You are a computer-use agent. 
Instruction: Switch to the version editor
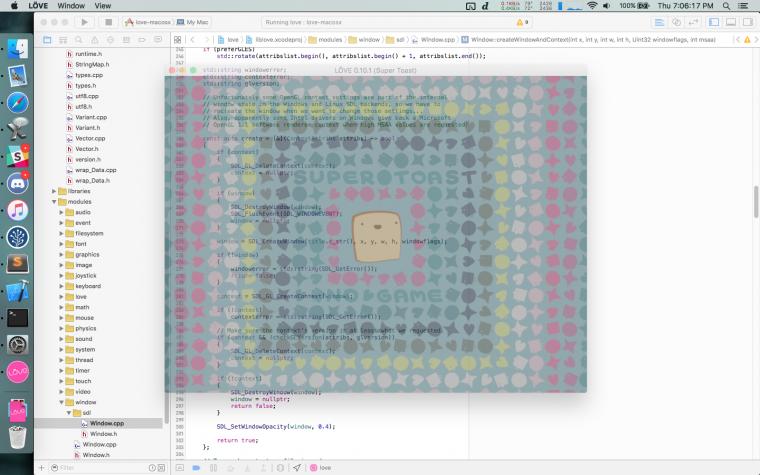694,22
